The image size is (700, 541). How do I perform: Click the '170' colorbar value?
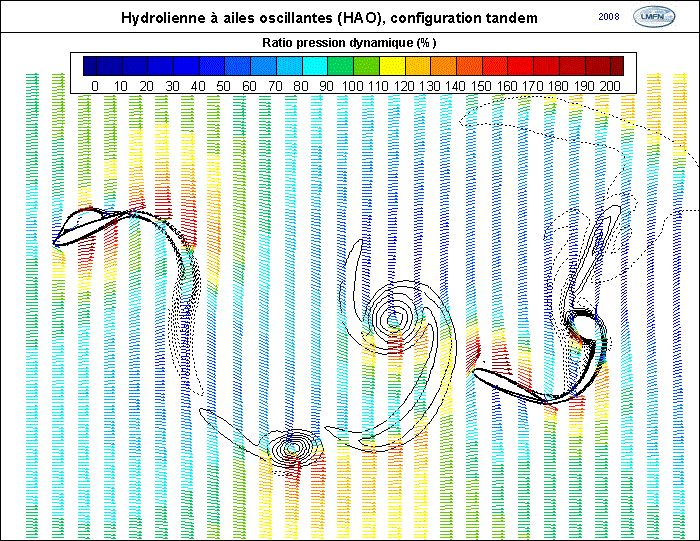pos(533,86)
